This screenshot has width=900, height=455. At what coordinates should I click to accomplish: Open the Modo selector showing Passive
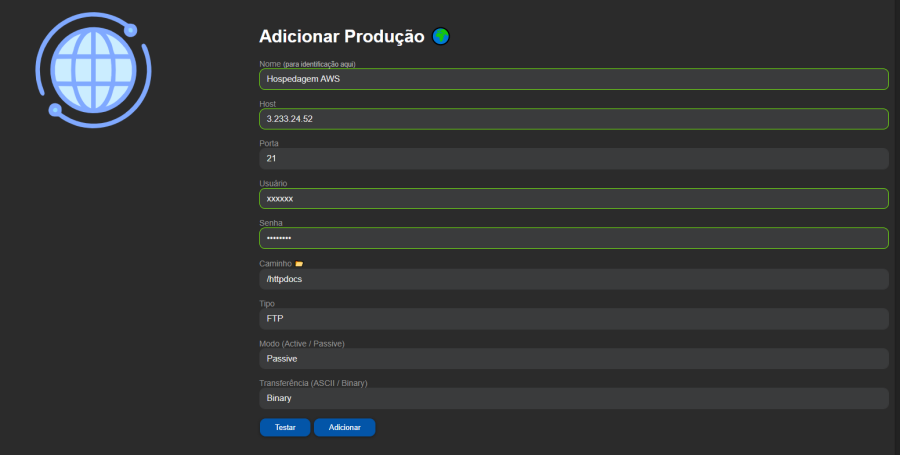pyautogui.click(x=573, y=358)
